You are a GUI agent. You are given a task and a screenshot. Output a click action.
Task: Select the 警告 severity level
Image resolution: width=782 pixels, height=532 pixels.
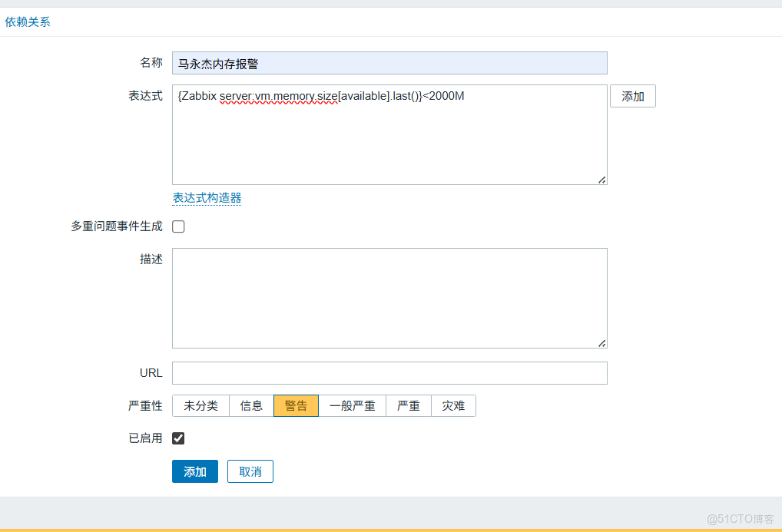point(296,405)
